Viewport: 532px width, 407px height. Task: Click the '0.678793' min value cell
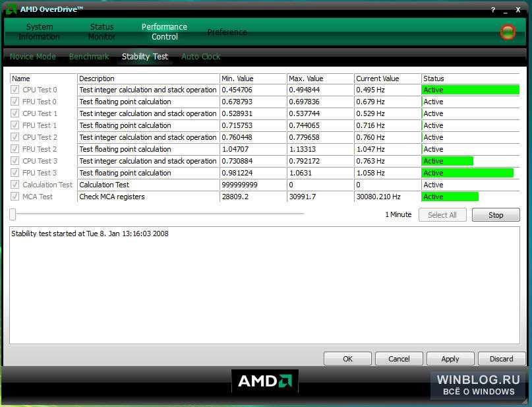pyautogui.click(x=253, y=102)
